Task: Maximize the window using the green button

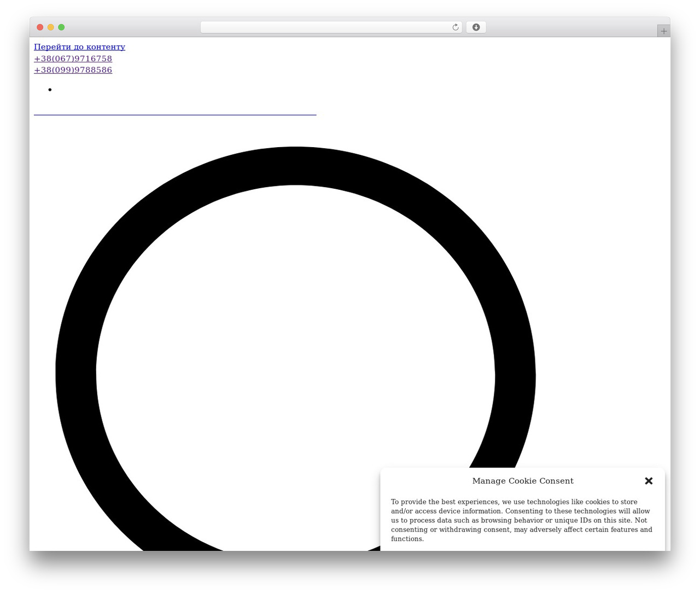Action: (61, 27)
